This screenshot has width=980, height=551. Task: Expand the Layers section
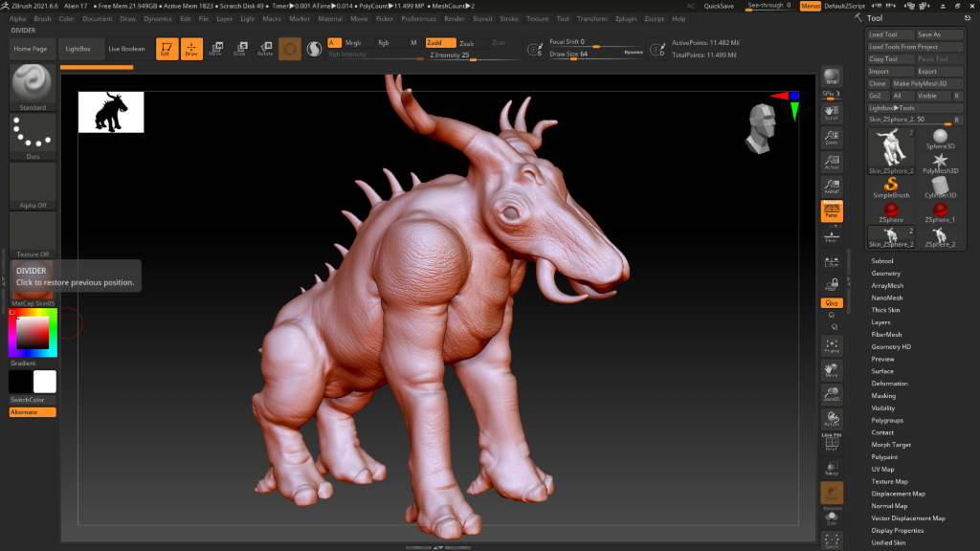click(880, 322)
